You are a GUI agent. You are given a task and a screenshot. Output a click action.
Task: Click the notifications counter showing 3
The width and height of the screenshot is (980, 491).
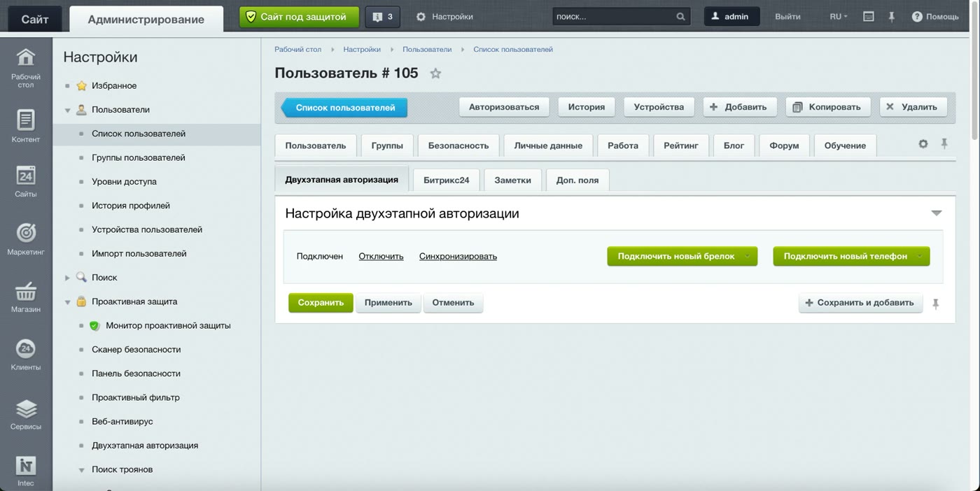point(383,17)
